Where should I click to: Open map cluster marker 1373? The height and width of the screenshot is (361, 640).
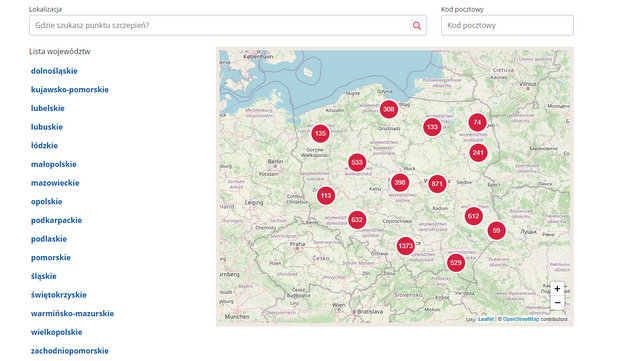coord(405,246)
